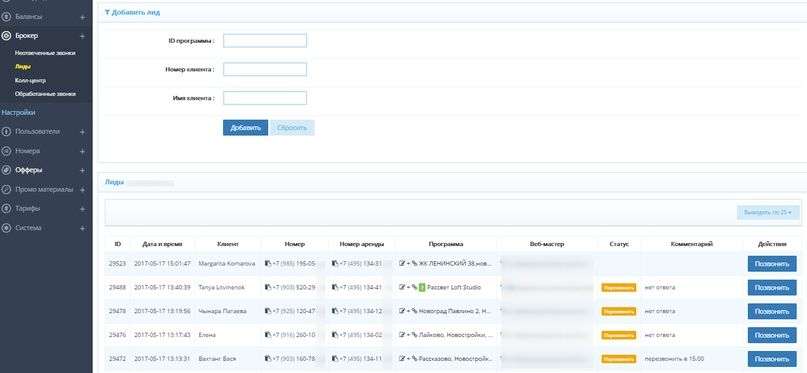Click program name ЖК ЛЕНИНСКИЙ 38
The image size is (807, 373).
pos(455,263)
